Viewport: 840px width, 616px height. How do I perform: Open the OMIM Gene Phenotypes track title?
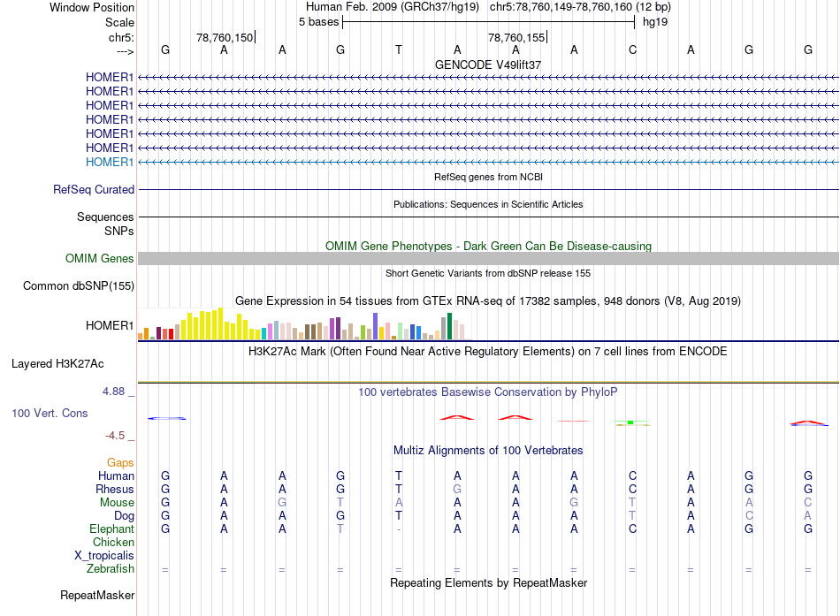tap(488, 246)
